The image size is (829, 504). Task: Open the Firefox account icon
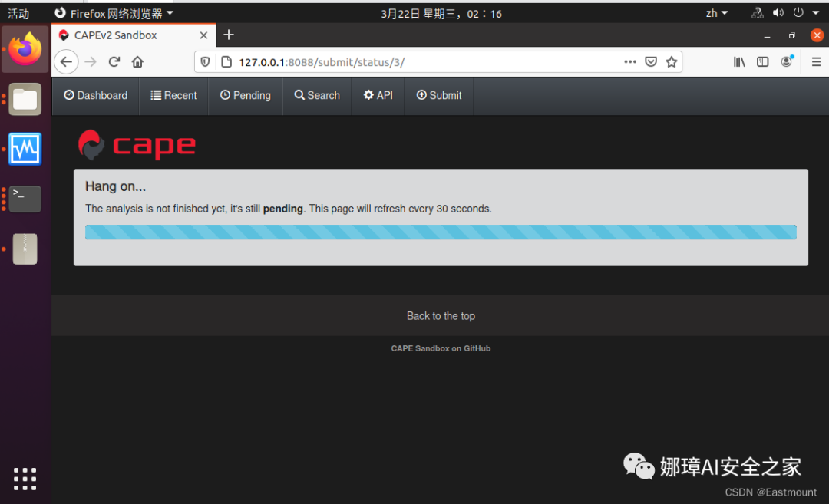[787, 61]
